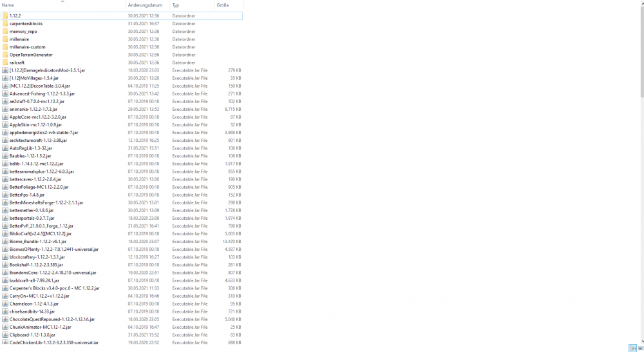Viewport: 644px width, 352px height.
Task: Click the BetterFps jar file icon
Action: [5, 195]
